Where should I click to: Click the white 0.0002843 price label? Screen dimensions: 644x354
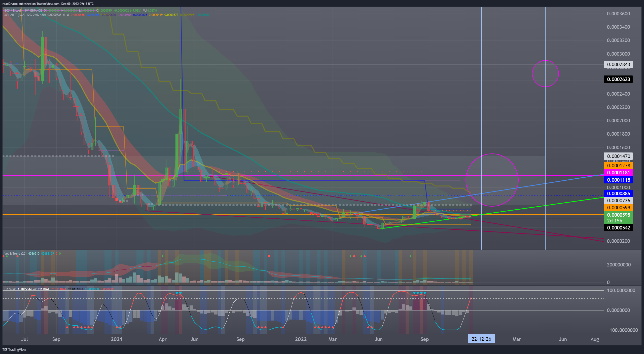618,64
